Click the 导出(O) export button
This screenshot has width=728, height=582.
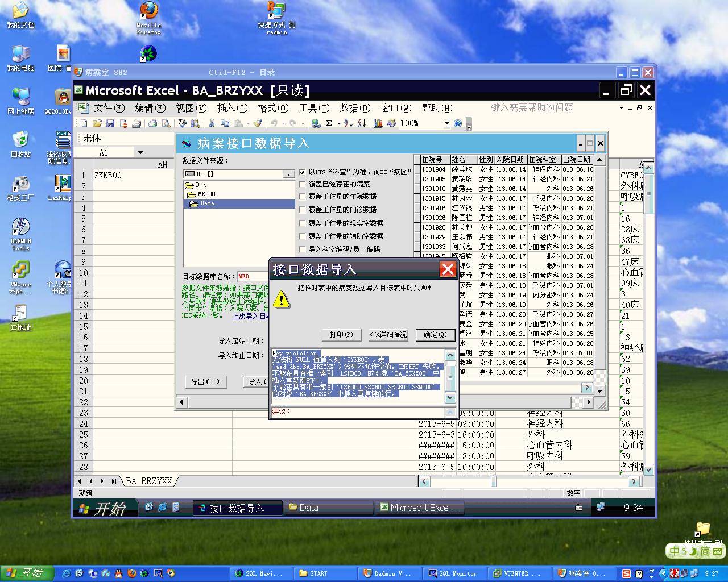coord(205,381)
